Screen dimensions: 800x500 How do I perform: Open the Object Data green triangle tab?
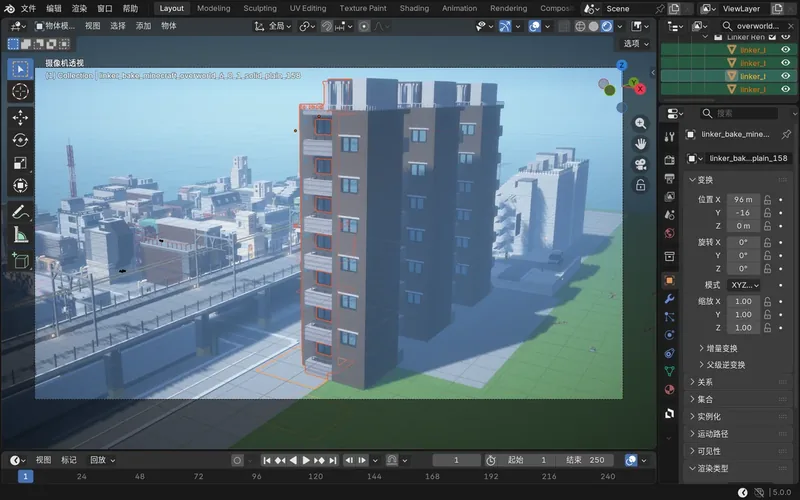point(669,371)
